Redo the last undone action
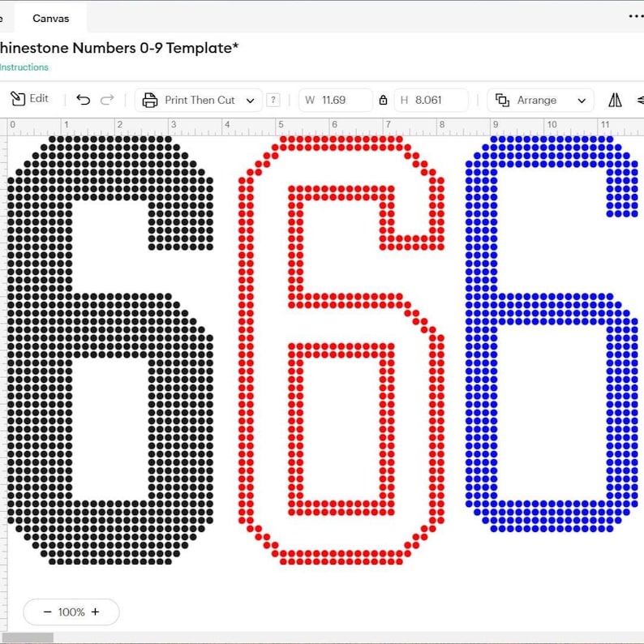The image size is (644, 644). [107, 100]
